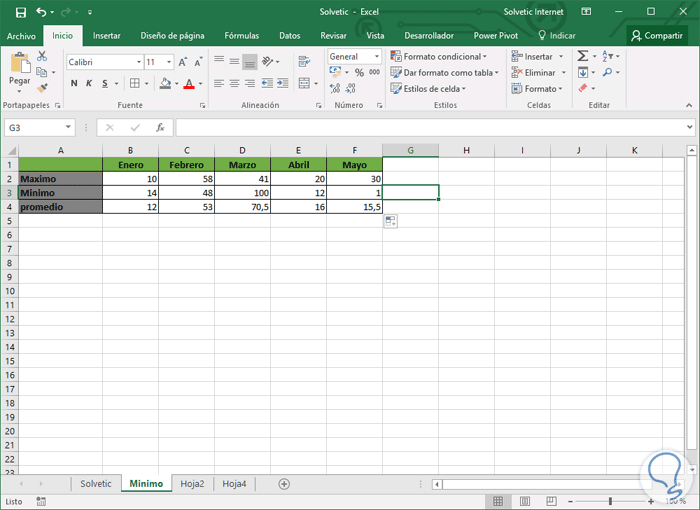Click the Fill down arrow icon in Editar
The height and width of the screenshot is (510, 700).
point(583,72)
